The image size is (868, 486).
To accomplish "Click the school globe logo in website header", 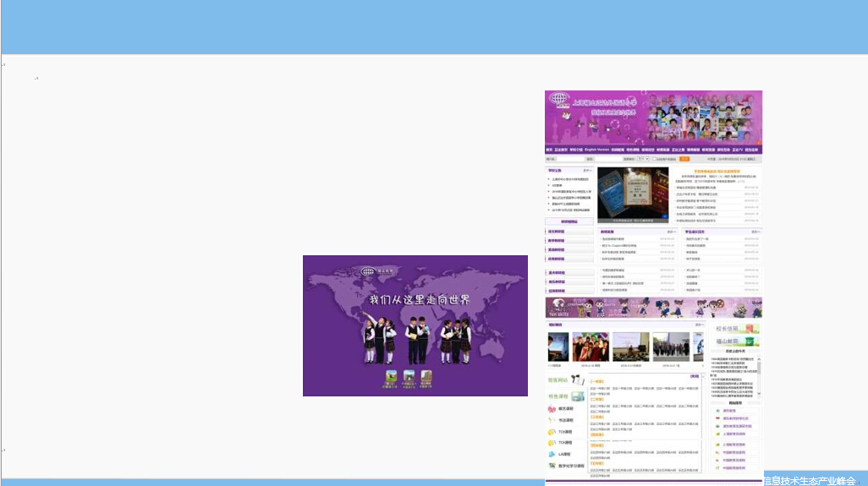I will pyautogui.click(x=559, y=100).
